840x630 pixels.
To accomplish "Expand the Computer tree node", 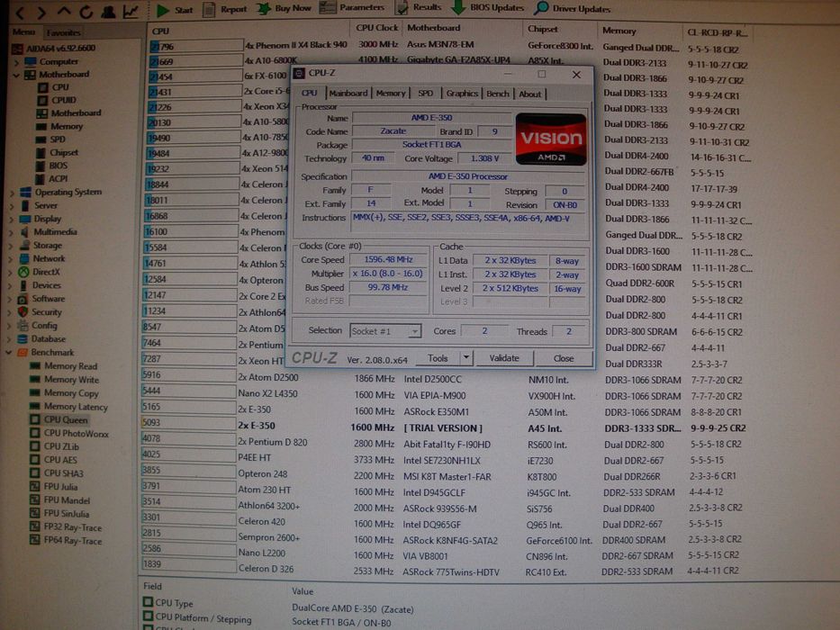I will click(16, 62).
